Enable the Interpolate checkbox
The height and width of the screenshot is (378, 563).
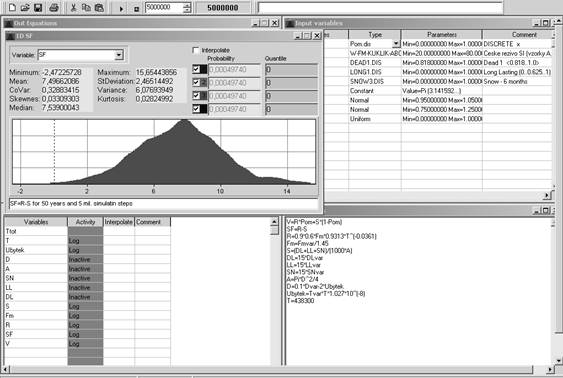[196, 50]
